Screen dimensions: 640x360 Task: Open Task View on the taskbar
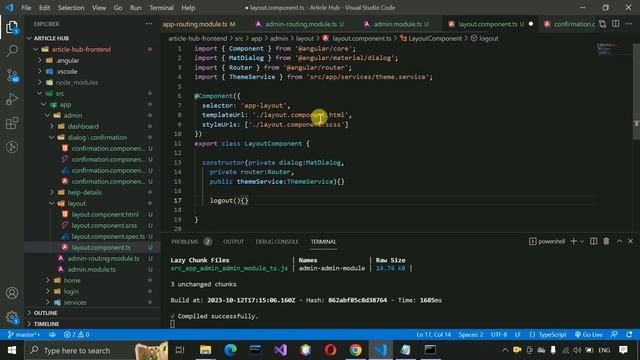[180, 350]
